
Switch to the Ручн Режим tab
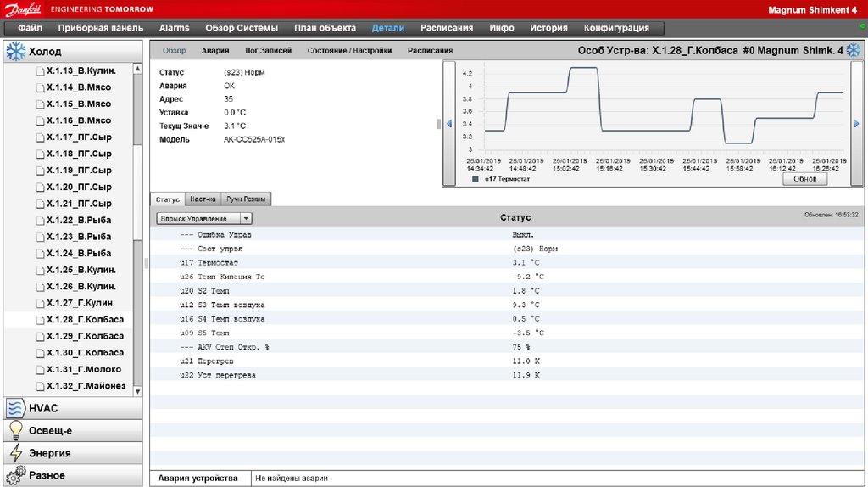[246, 199]
